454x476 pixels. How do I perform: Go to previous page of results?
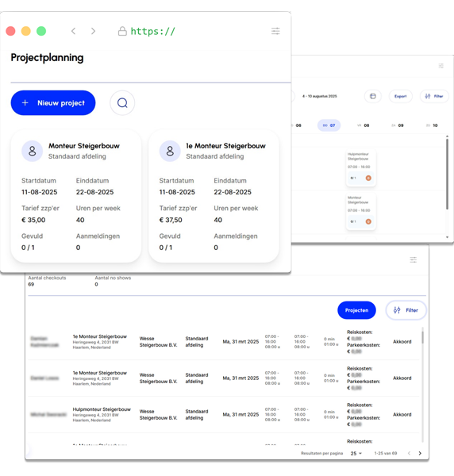(x=409, y=453)
